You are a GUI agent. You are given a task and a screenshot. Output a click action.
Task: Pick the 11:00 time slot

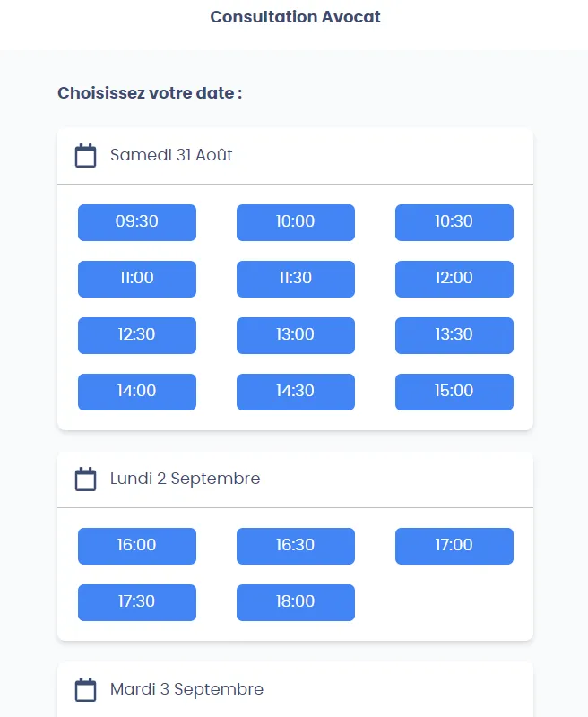(137, 279)
